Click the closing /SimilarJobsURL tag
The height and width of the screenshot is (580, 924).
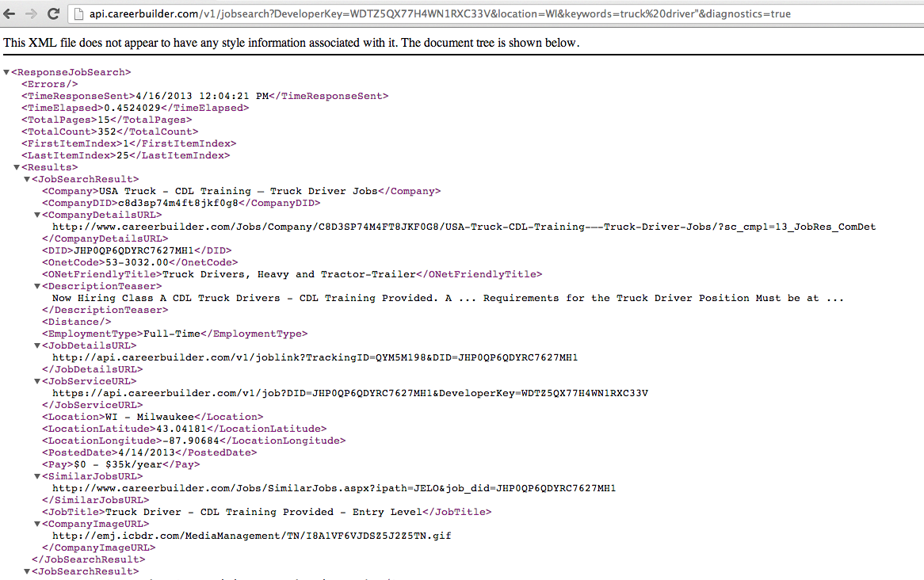tap(95, 501)
